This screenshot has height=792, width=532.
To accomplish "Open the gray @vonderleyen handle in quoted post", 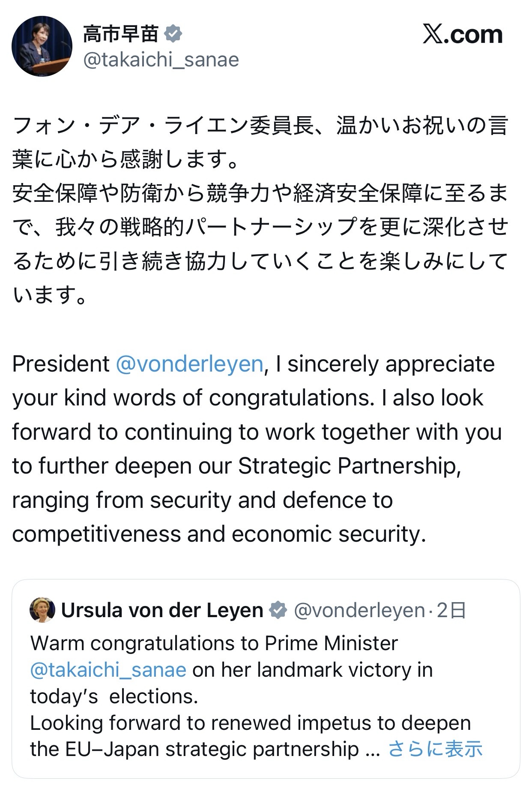I will click(359, 610).
